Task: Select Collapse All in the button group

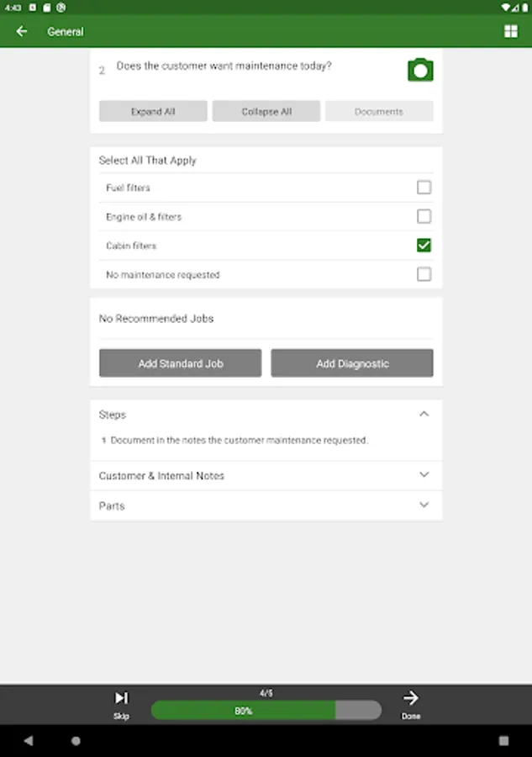Action: coord(266,110)
